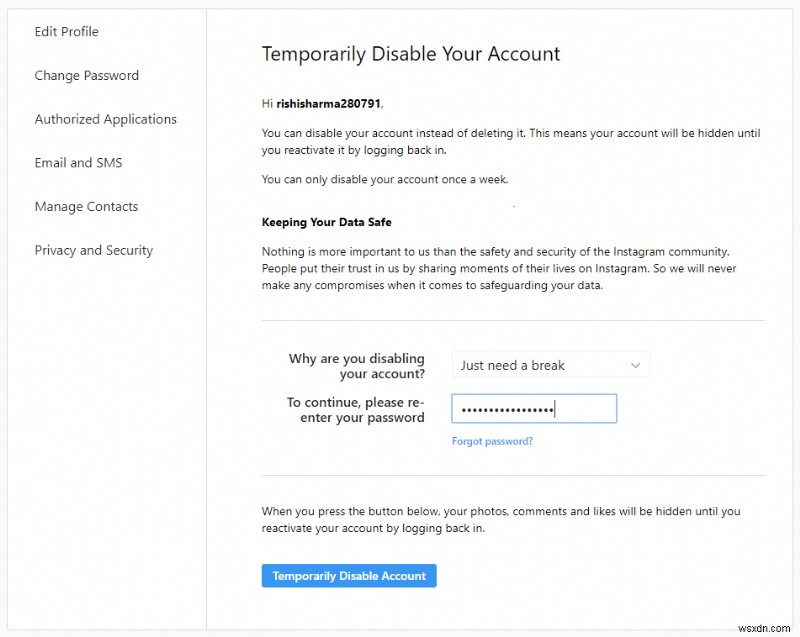Screen dimensions: 800x637
Task: Open Edit Profile in the sidebar
Action: pyautogui.click(x=66, y=32)
